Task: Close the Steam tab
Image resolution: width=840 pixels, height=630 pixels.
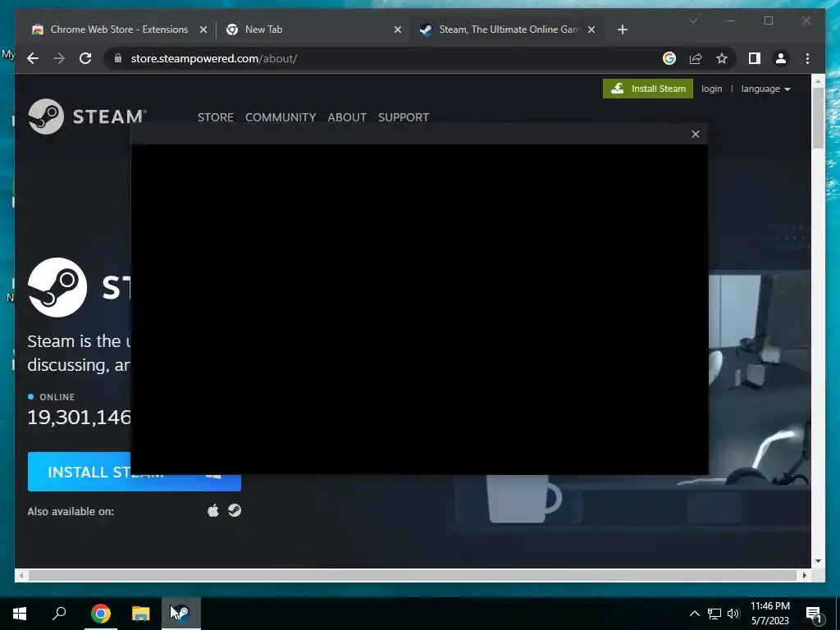Action: click(x=591, y=30)
